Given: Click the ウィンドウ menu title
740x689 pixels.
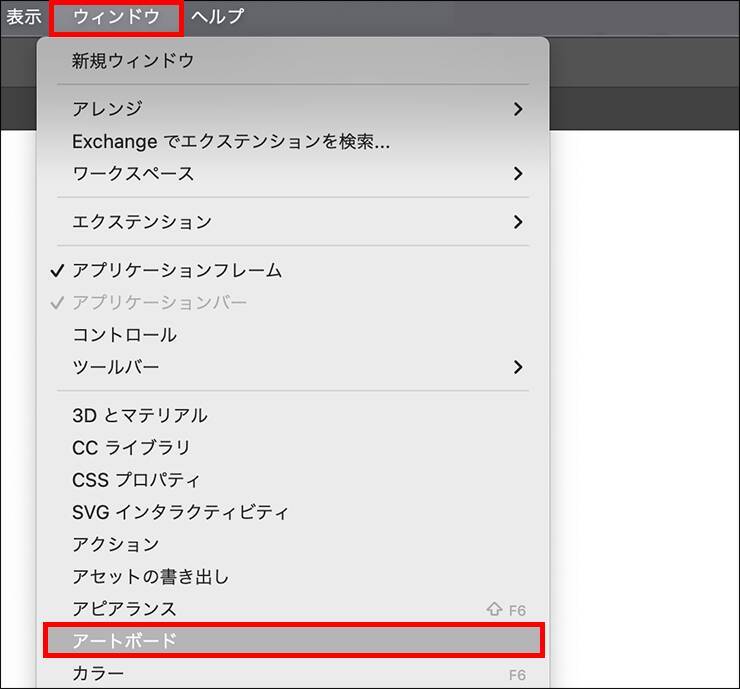Looking at the screenshot, I should tap(116, 16).
